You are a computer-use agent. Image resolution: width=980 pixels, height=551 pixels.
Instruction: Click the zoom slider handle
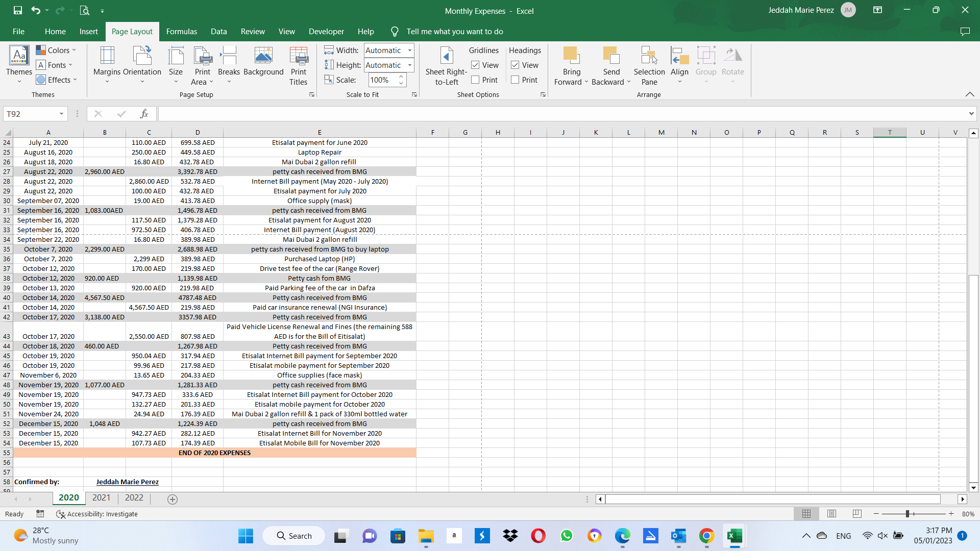[x=908, y=514]
